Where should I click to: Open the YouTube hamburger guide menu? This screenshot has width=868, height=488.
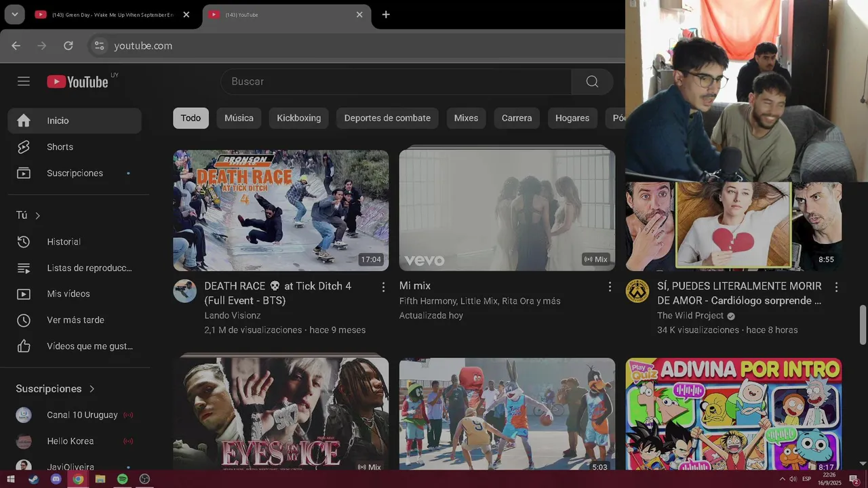(x=24, y=81)
